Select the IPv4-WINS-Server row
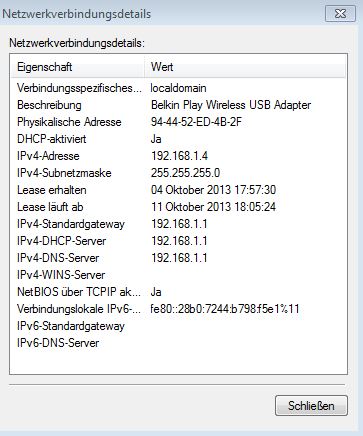The image size is (363, 436). (x=178, y=275)
